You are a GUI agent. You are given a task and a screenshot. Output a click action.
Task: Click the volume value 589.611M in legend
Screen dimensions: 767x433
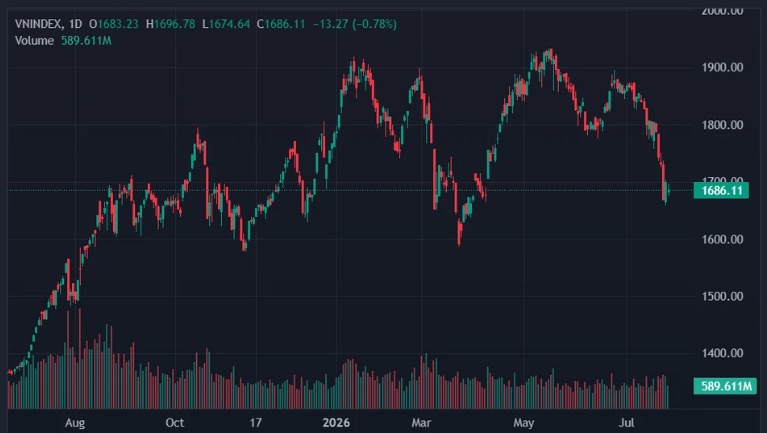coord(86,41)
